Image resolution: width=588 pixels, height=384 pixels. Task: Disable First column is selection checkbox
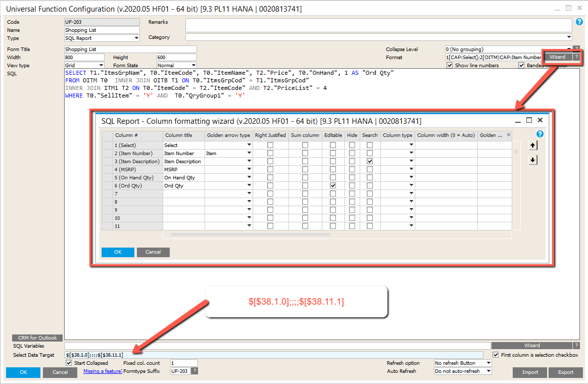tap(496, 355)
